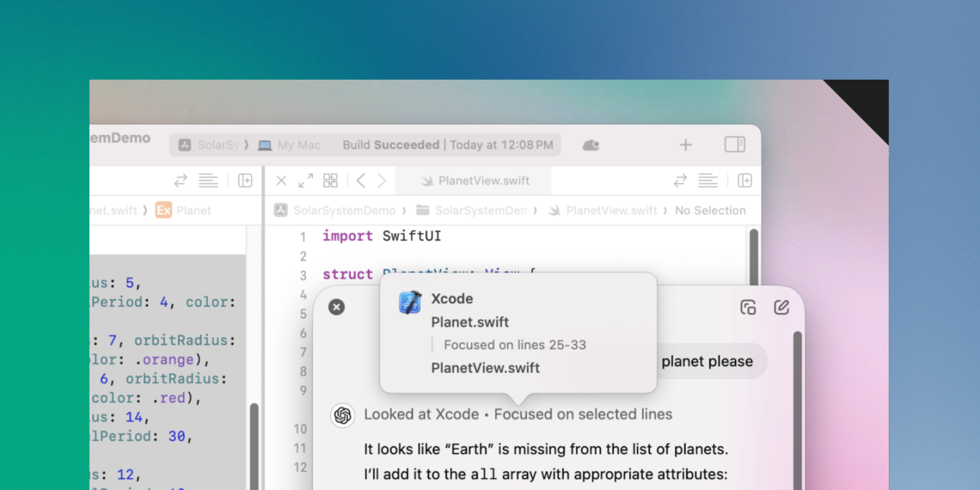This screenshot has height=490, width=980.
Task: Open the cloud status icon in Xcode toolbar
Action: point(591,145)
